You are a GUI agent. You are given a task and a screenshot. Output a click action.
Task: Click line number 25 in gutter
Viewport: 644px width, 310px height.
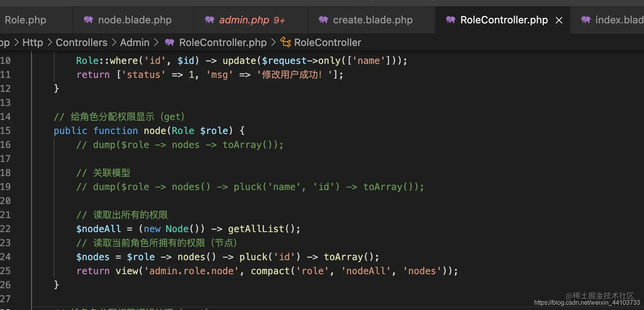[x=6, y=271]
